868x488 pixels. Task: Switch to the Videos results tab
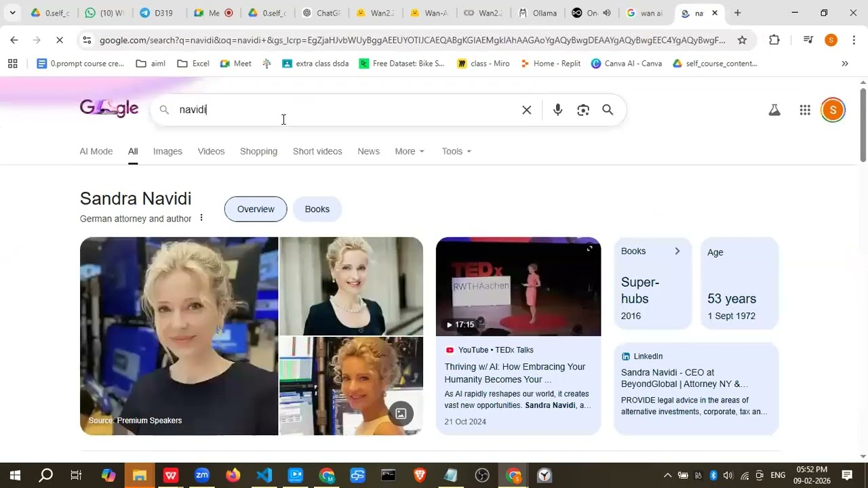211,151
